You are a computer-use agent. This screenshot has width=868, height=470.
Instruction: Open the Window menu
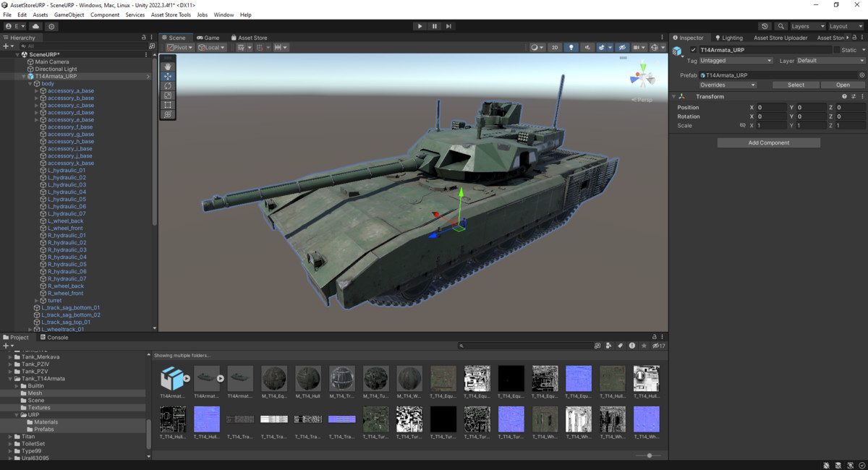pos(224,14)
